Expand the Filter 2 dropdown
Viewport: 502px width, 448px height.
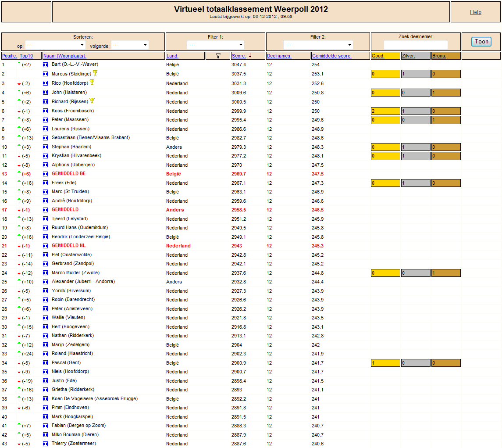click(318, 45)
